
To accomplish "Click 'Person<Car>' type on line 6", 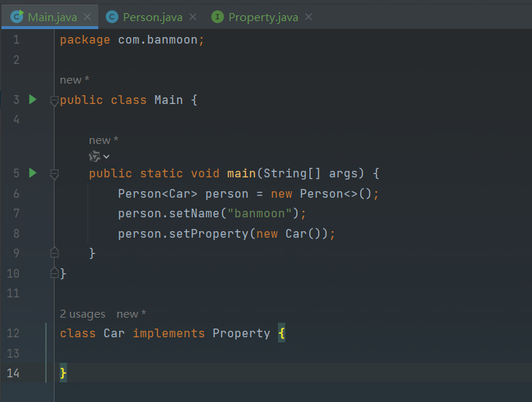I will (158, 194).
